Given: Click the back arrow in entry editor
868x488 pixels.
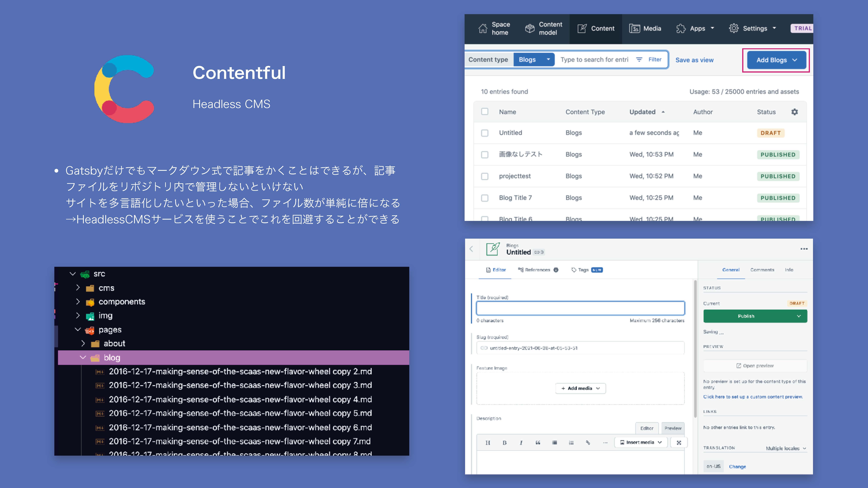Looking at the screenshot, I should point(471,249).
